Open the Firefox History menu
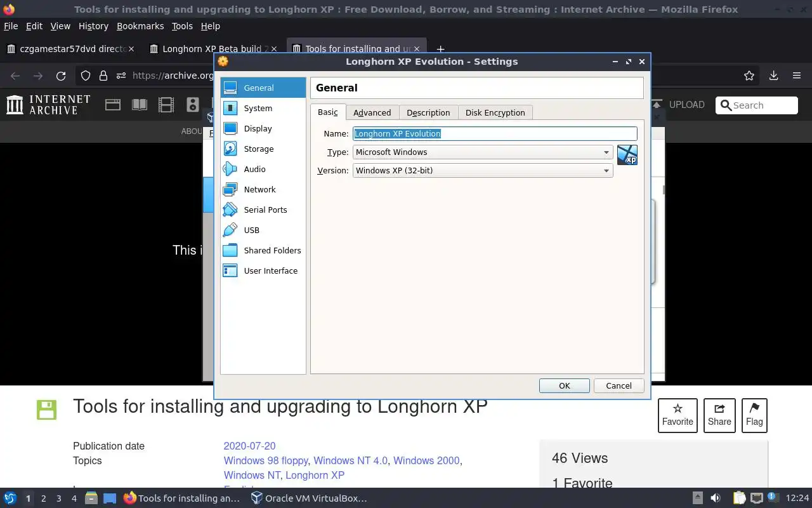The width and height of the screenshot is (812, 508). point(93,26)
